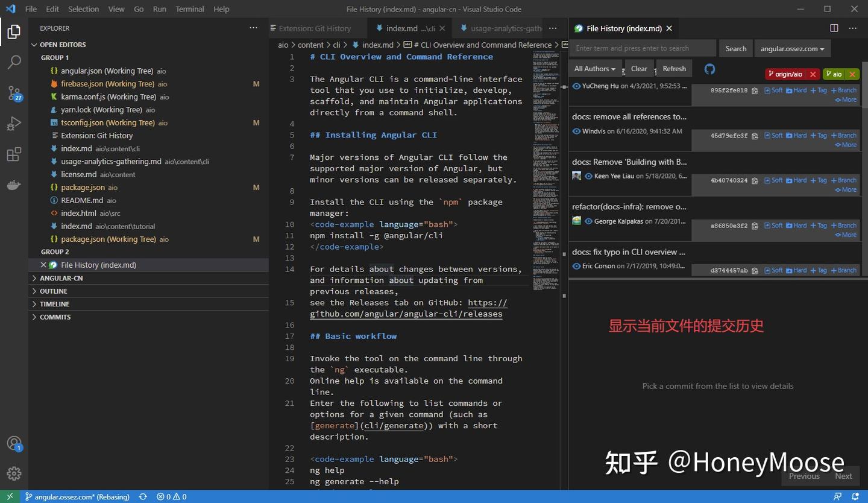Click Refresh in the Git History panel
The width and height of the screenshot is (868, 503).
[x=674, y=68]
